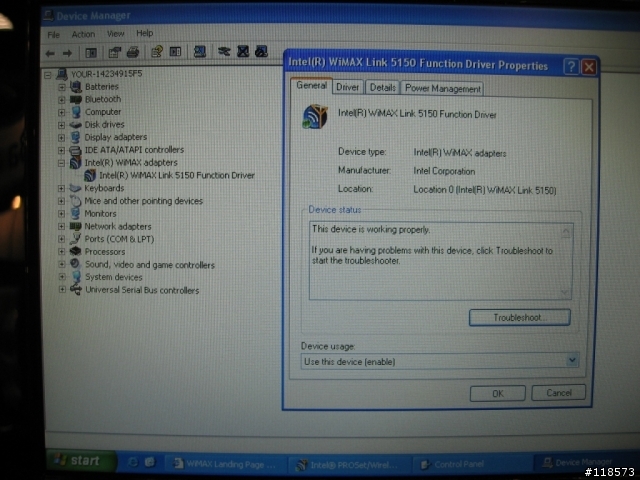The width and height of the screenshot is (640, 480).
Task: Expand Mice and other pointing devices
Action: 61,201
